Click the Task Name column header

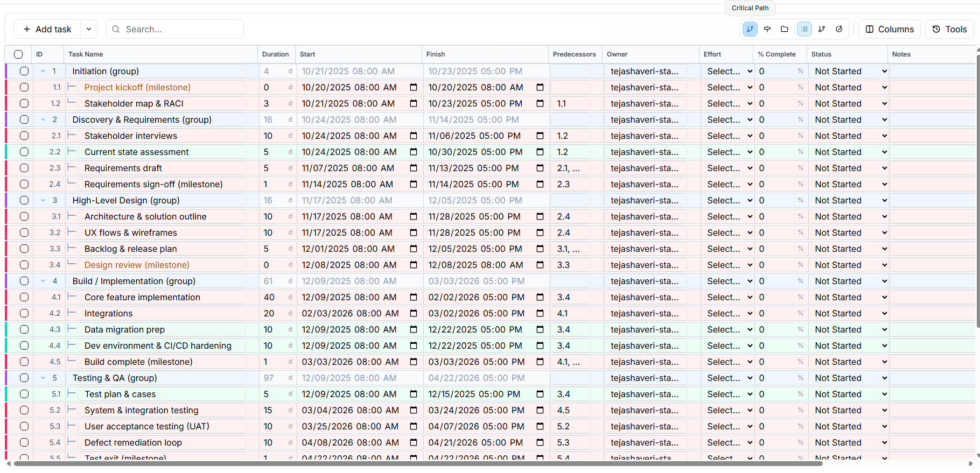(86, 54)
